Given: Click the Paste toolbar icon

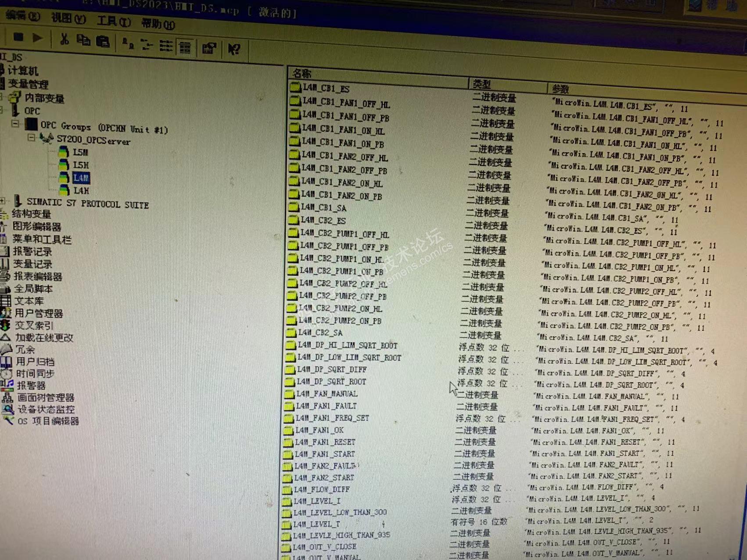Looking at the screenshot, I should 103,41.
